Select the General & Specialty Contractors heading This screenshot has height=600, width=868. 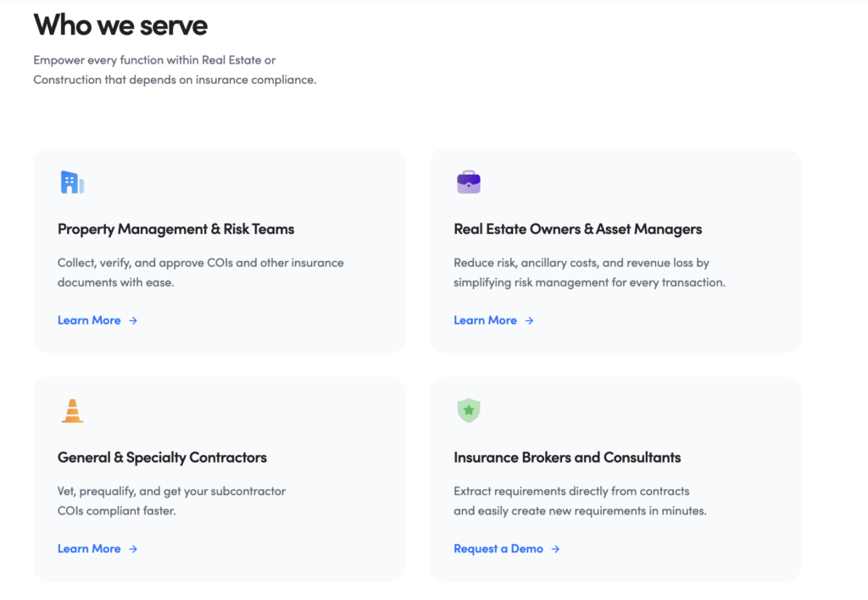pyautogui.click(x=162, y=458)
